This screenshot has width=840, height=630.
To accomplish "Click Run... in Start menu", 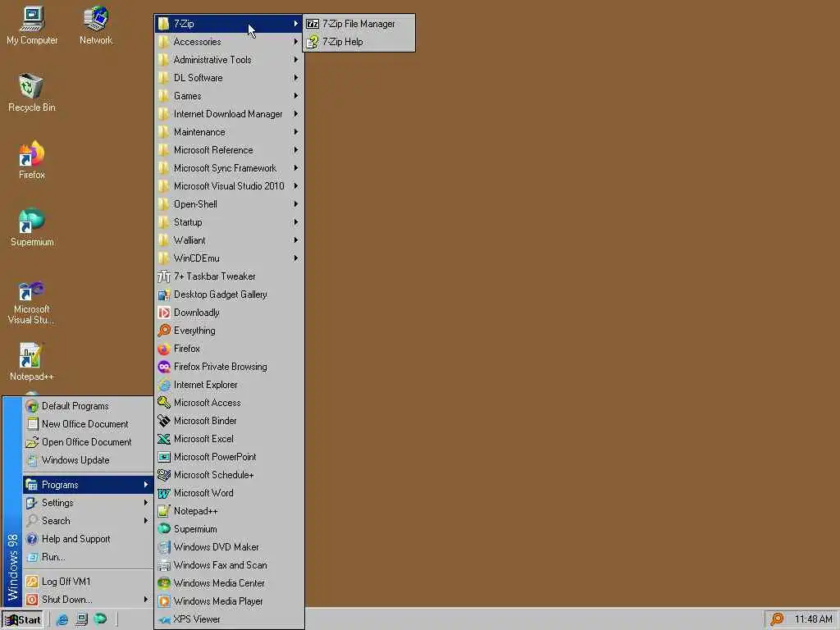I will [x=88, y=557].
